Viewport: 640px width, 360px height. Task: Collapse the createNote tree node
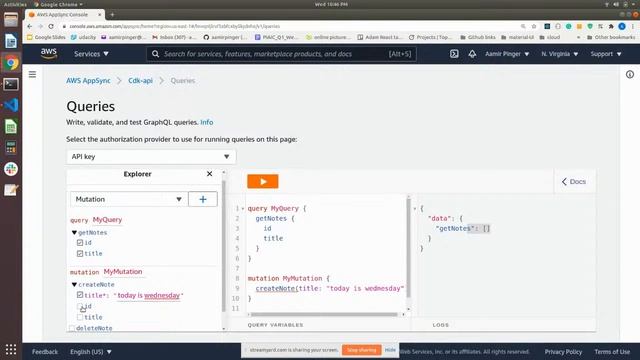click(74, 284)
